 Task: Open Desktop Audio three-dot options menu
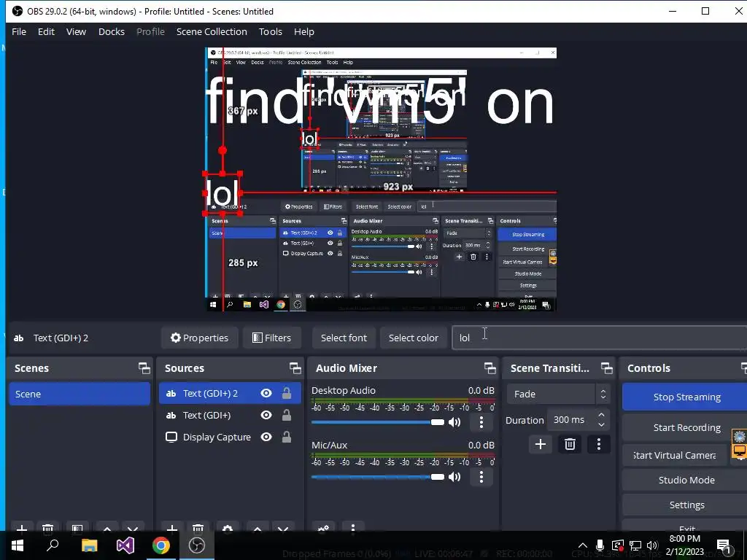(481, 422)
